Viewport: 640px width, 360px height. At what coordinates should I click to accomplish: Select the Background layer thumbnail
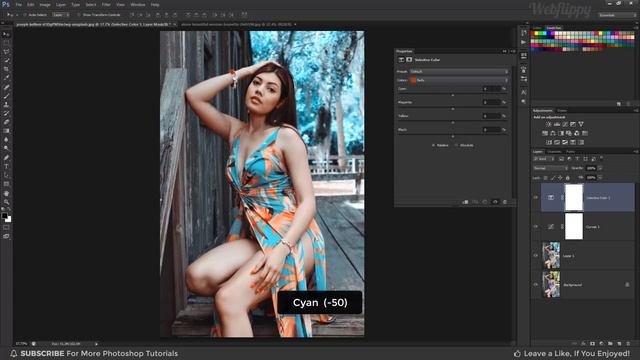coord(551,284)
